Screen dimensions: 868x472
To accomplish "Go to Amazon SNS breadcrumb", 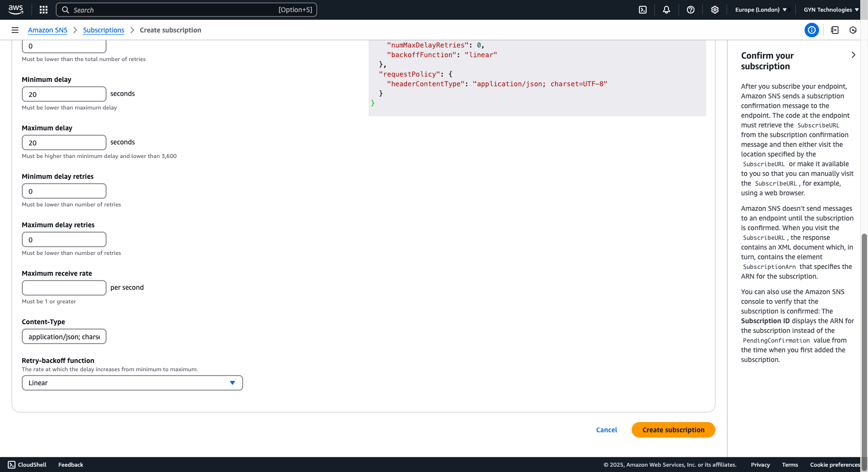I will (x=47, y=30).
